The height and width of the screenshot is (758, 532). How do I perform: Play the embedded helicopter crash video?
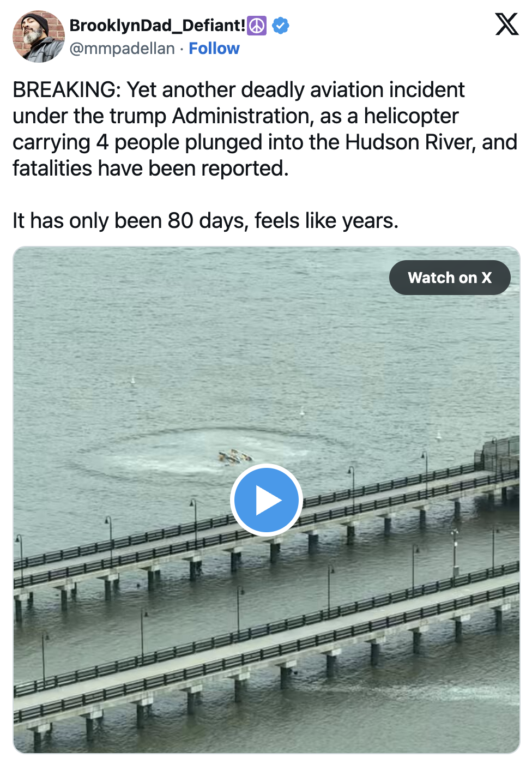[266, 500]
